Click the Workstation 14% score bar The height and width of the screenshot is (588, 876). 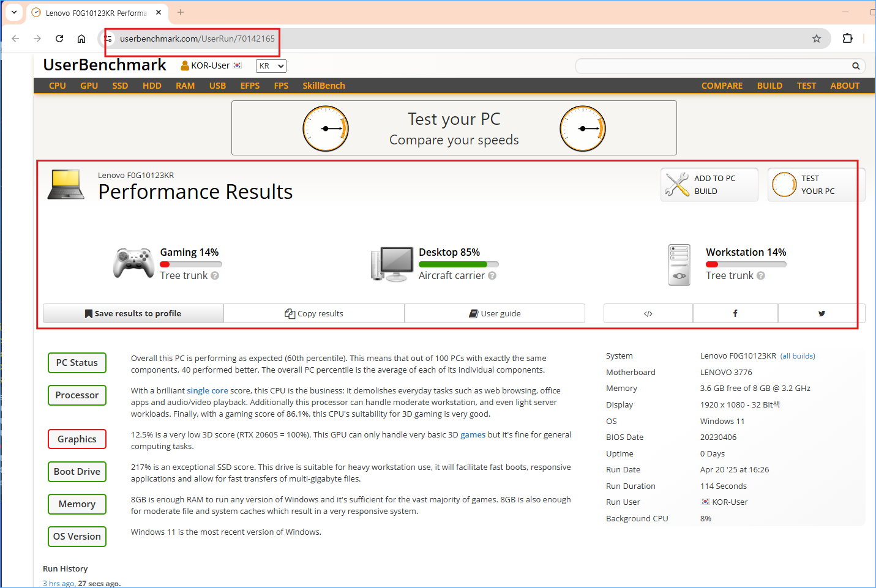coord(746,264)
